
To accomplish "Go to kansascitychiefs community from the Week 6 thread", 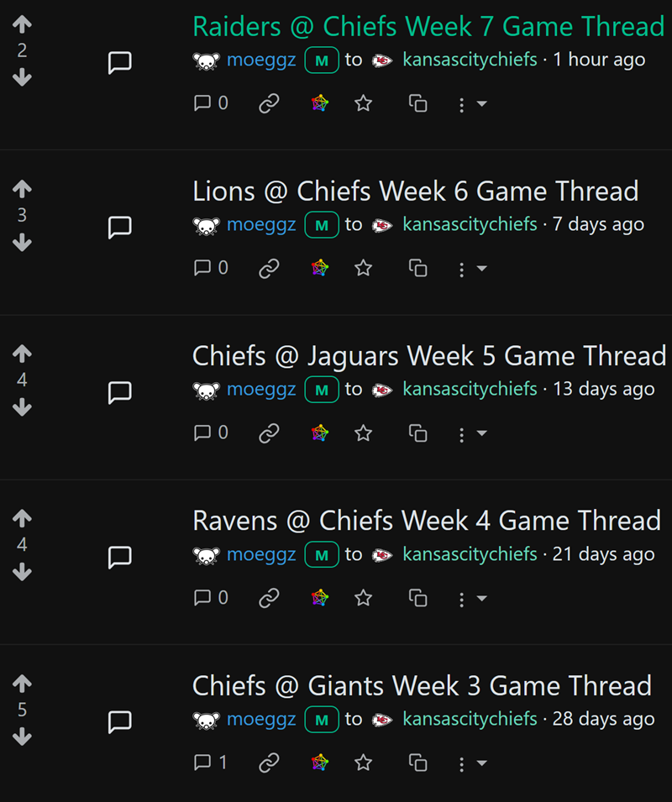I will [x=470, y=224].
